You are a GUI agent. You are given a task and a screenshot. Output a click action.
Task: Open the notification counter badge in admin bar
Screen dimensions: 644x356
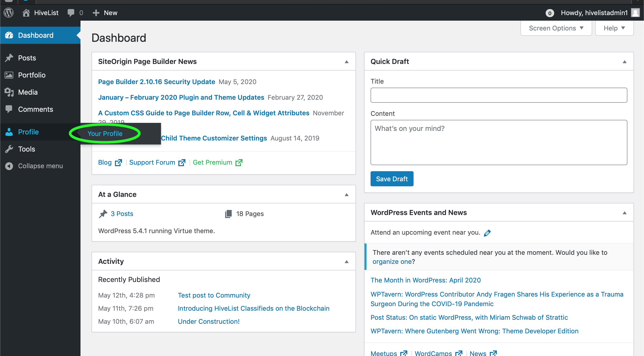[x=550, y=13]
